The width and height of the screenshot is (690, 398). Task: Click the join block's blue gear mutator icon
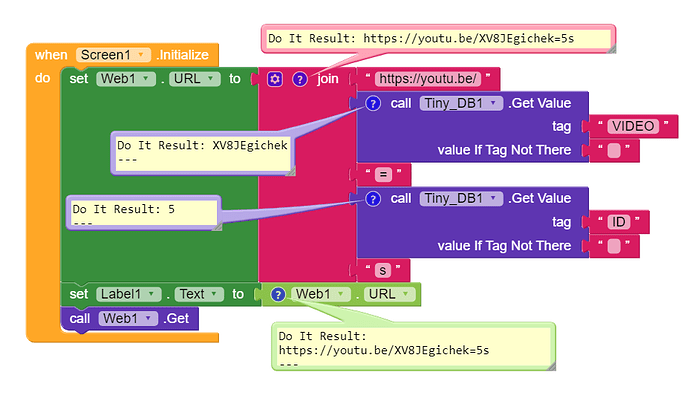(275, 79)
